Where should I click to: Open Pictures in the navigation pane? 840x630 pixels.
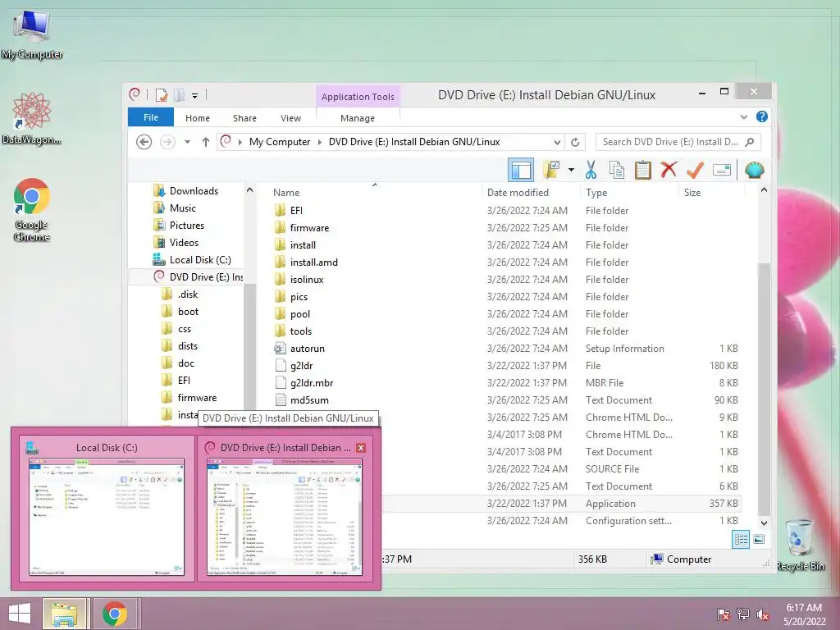point(186,225)
